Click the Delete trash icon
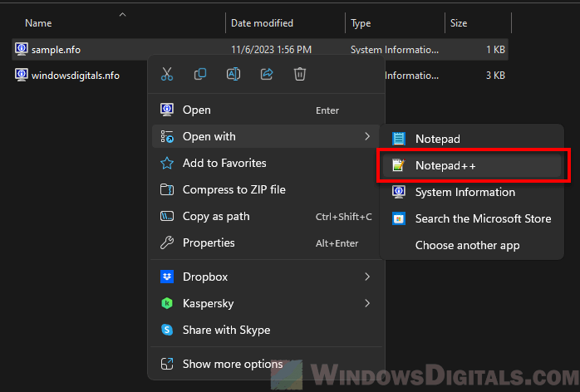The width and height of the screenshot is (580, 392). coord(300,75)
